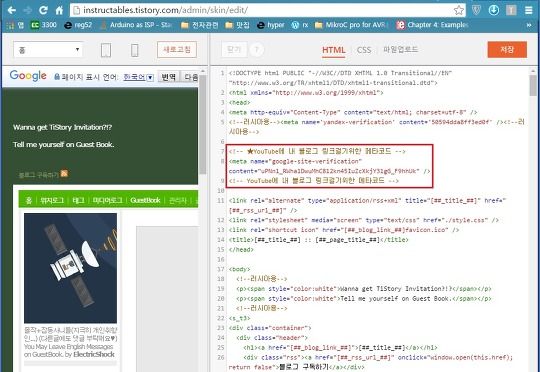
Task: Open 태그 in the preview menu
Action: 78,200
